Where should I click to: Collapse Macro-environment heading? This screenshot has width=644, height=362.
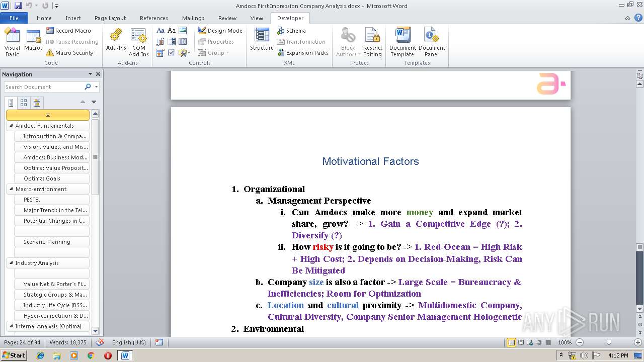[x=11, y=189]
